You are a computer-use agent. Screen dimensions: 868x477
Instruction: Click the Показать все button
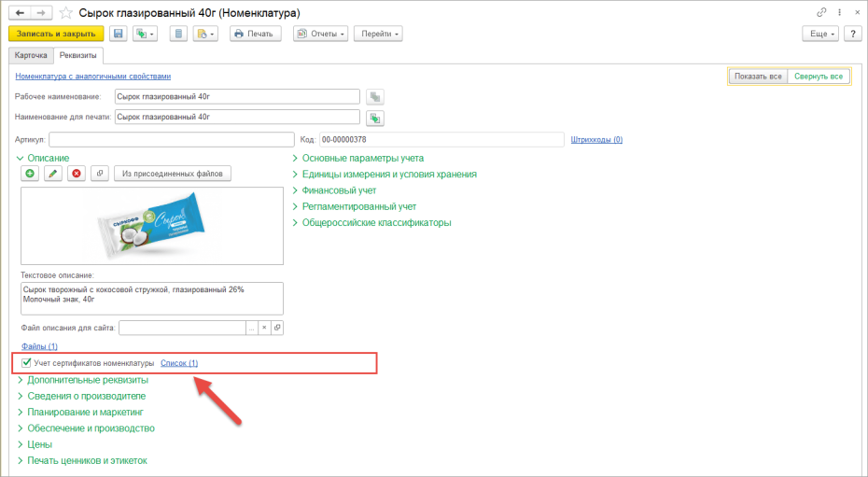pyautogui.click(x=758, y=77)
